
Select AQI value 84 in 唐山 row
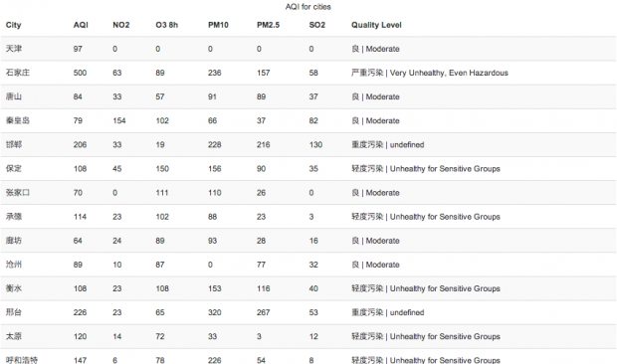pyautogui.click(x=78, y=96)
